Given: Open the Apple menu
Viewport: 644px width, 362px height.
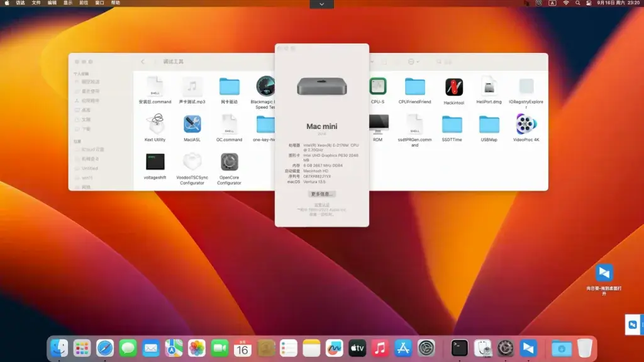Looking at the screenshot, I should (7, 3).
